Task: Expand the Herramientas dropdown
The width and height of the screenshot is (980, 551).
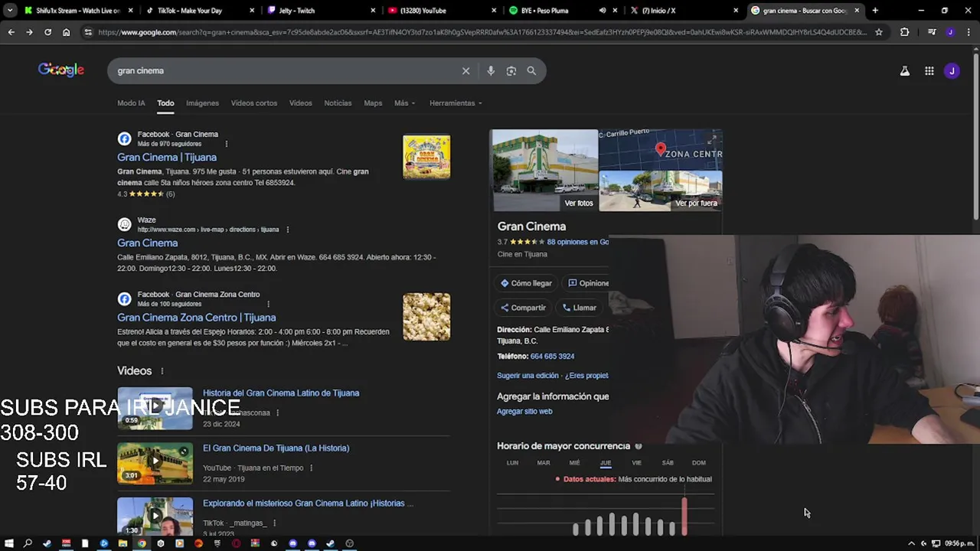Action: click(456, 103)
